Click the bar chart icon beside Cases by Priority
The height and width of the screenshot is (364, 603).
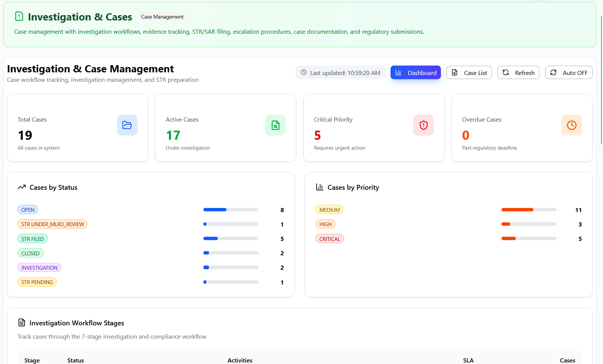click(x=320, y=187)
